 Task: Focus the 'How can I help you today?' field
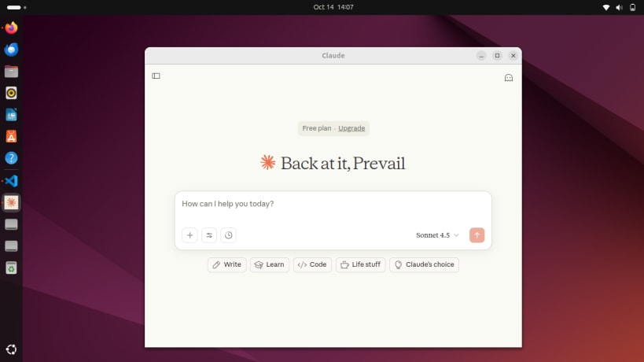click(x=333, y=205)
